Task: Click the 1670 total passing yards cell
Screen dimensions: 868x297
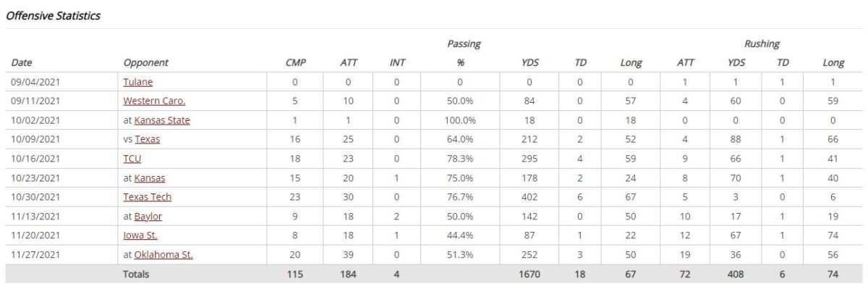Action: (x=529, y=275)
